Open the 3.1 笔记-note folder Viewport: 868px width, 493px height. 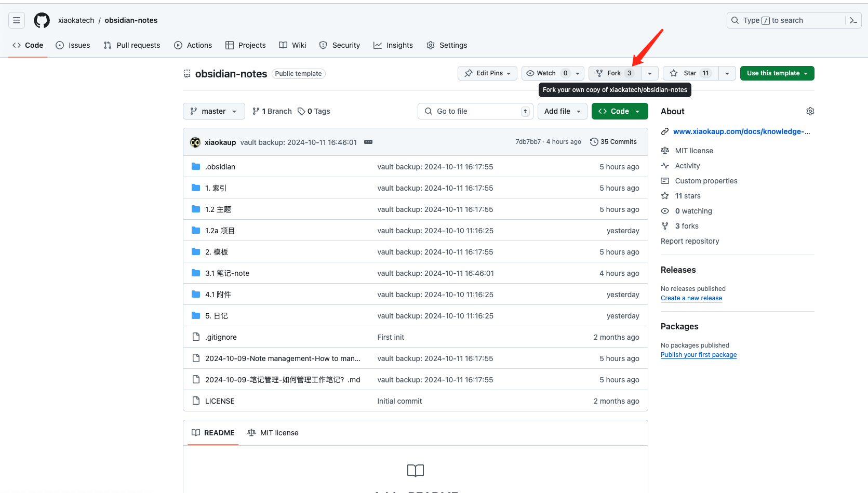pos(227,273)
